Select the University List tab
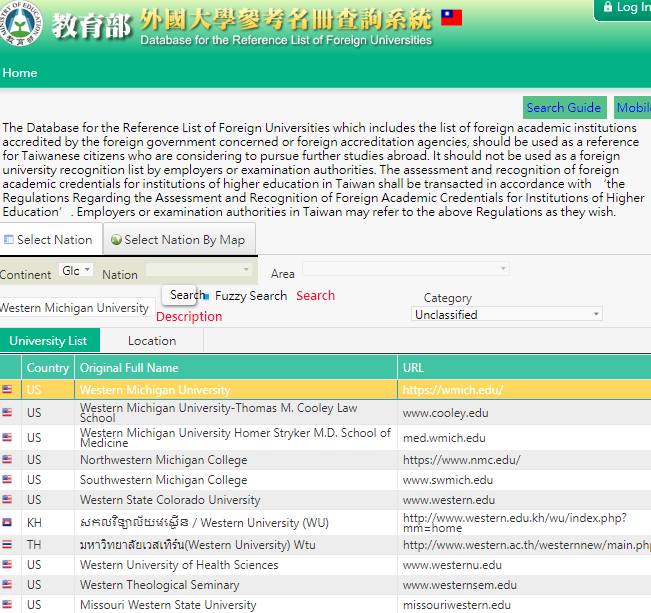 click(x=49, y=341)
